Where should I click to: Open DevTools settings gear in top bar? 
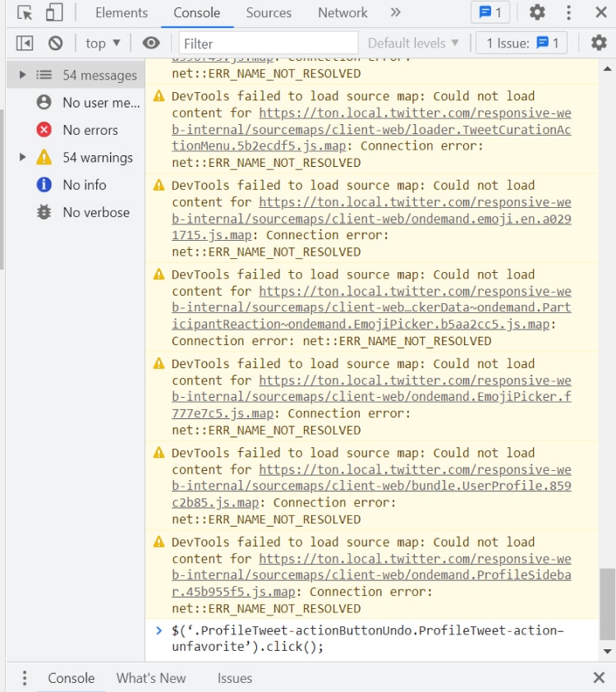pos(537,12)
